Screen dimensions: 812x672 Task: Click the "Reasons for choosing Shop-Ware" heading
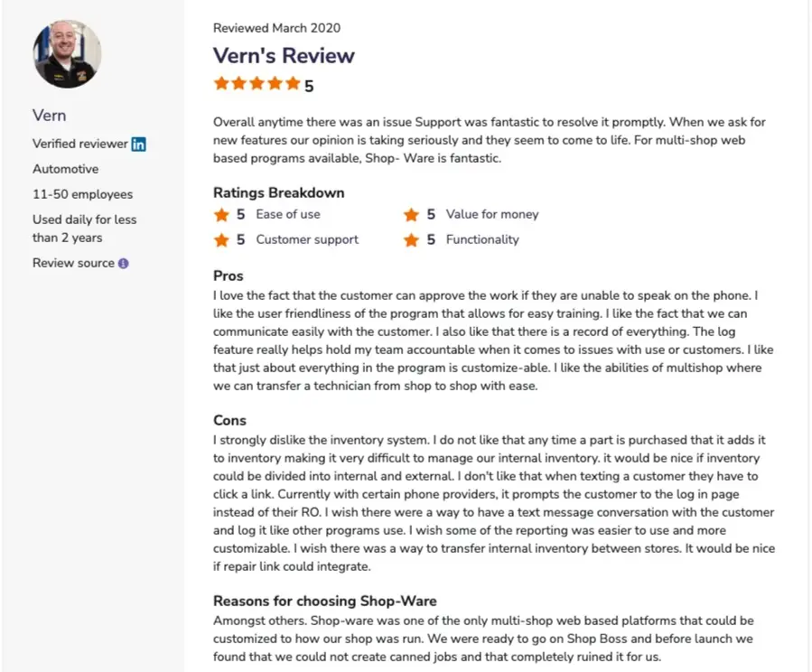click(x=326, y=602)
